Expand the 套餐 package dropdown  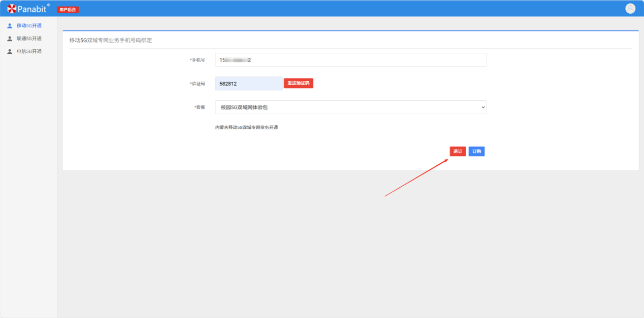[350, 107]
